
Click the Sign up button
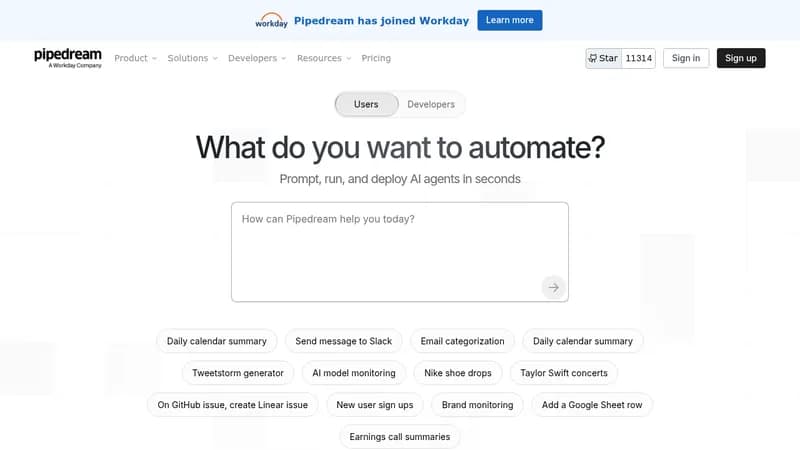tap(741, 58)
